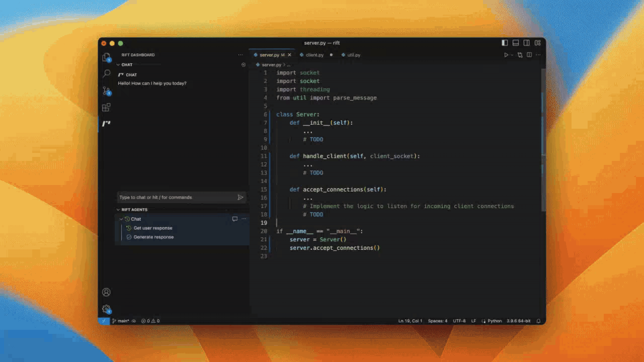Viewport: 644px width, 362px height.
Task: Click the 'server = Server()' line
Action: click(x=318, y=240)
